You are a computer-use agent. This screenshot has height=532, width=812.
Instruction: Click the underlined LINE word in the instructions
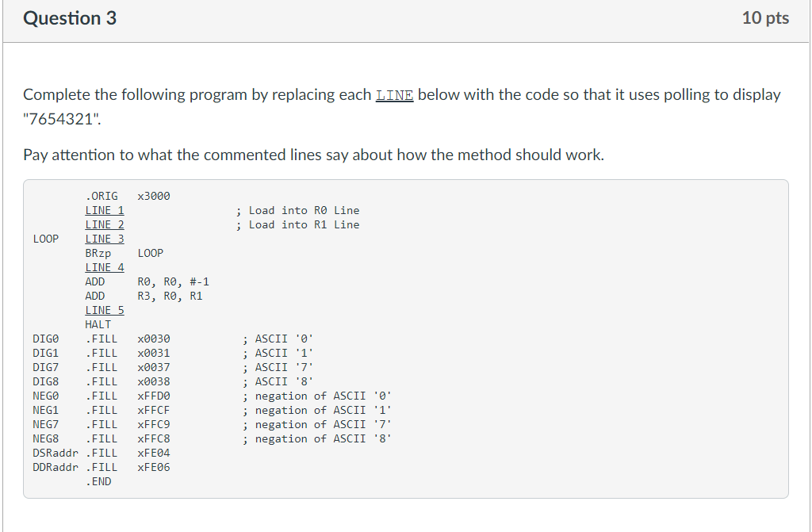pos(395,95)
